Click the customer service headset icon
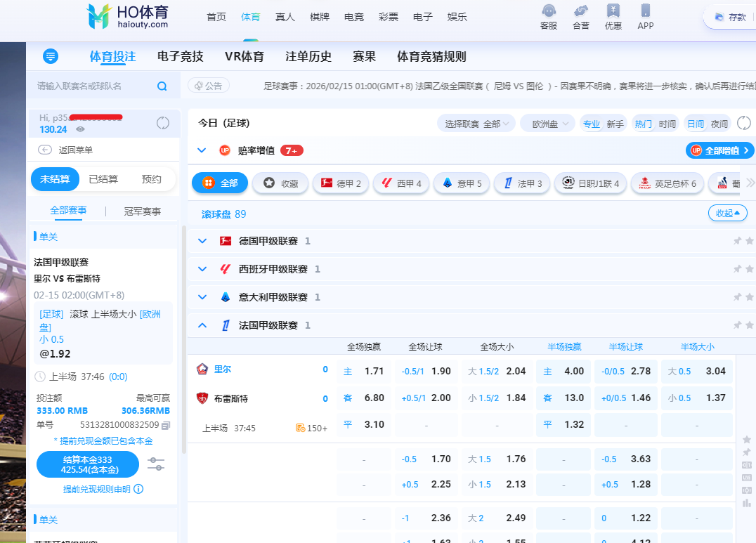756x543 pixels. [x=549, y=11]
